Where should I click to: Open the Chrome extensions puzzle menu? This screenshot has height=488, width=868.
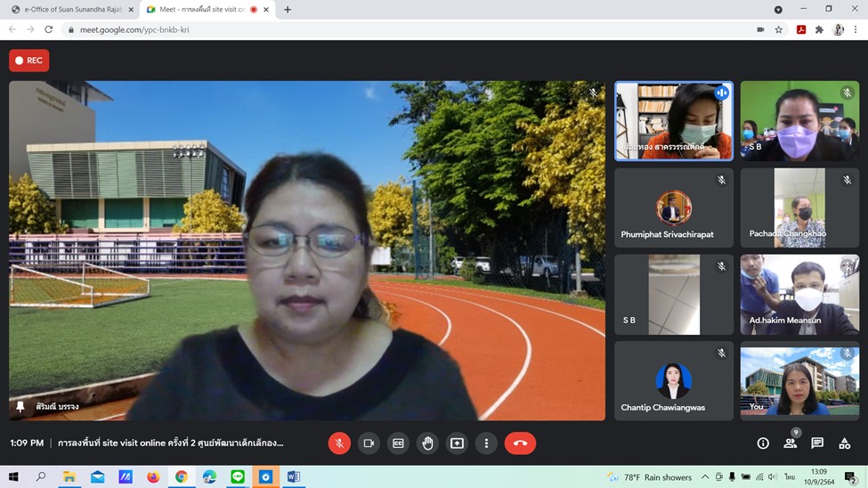coord(819,29)
